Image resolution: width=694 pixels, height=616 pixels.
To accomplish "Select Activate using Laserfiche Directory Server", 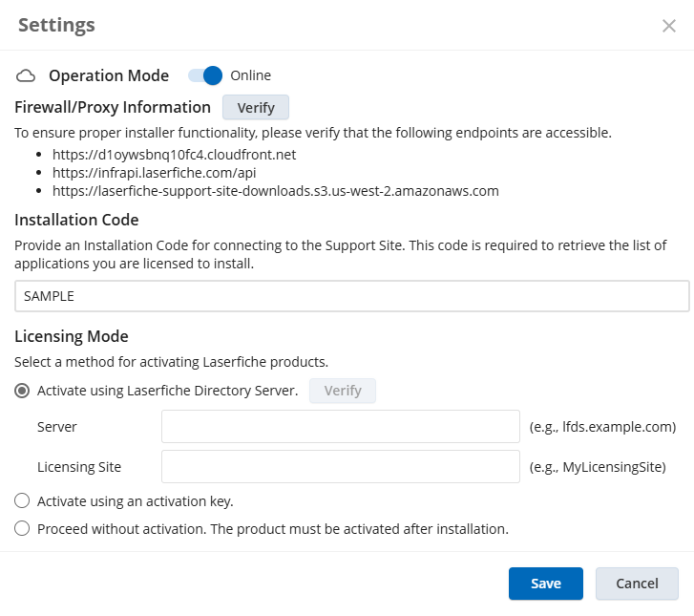I will point(23,391).
